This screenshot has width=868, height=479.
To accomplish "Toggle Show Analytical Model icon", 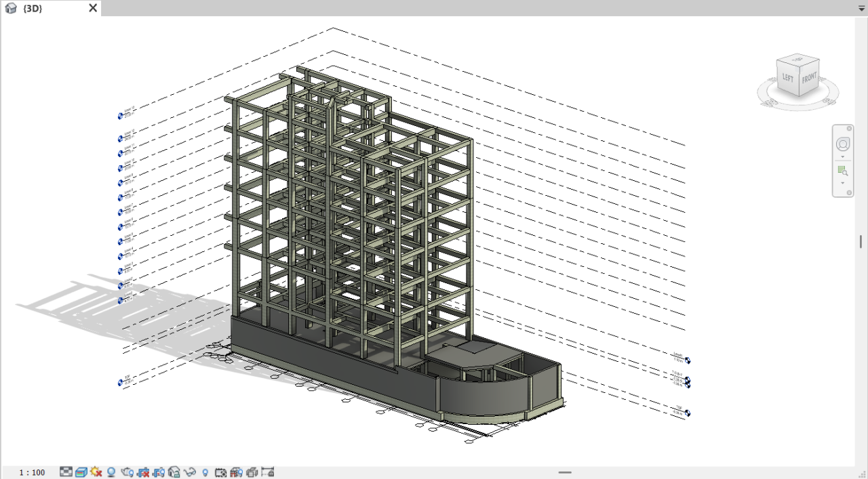I will pyautogui.click(x=237, y=472).
